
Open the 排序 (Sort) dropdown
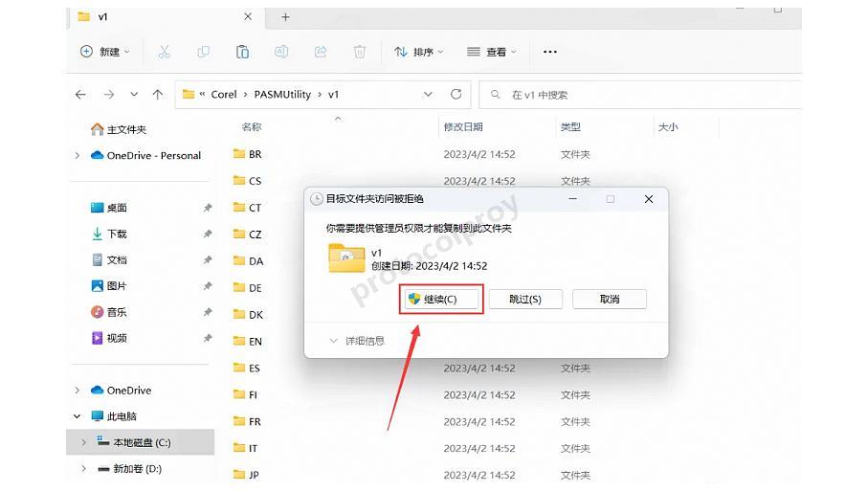(x=418, y=52)
